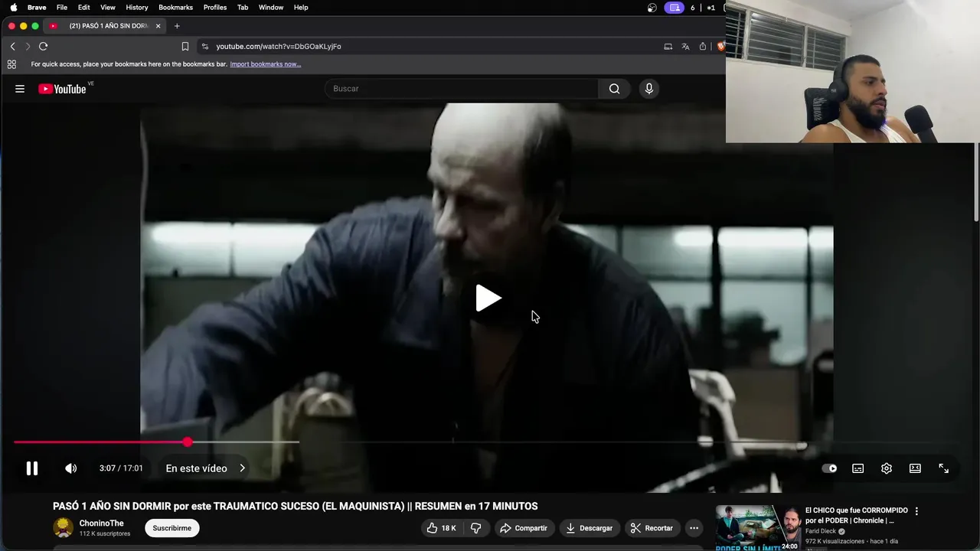Open the Brave application menu
This screenshot has width=980, height=551.
[x=37, y=8]
